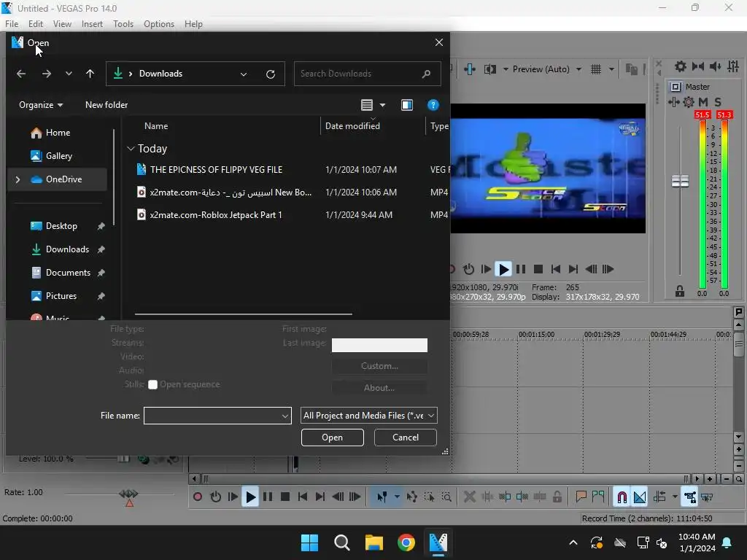Screen dimensions: 747x560
Task: Click the Dim Output speaker icon
Action: pyautogui.click(x=715, y=66)
